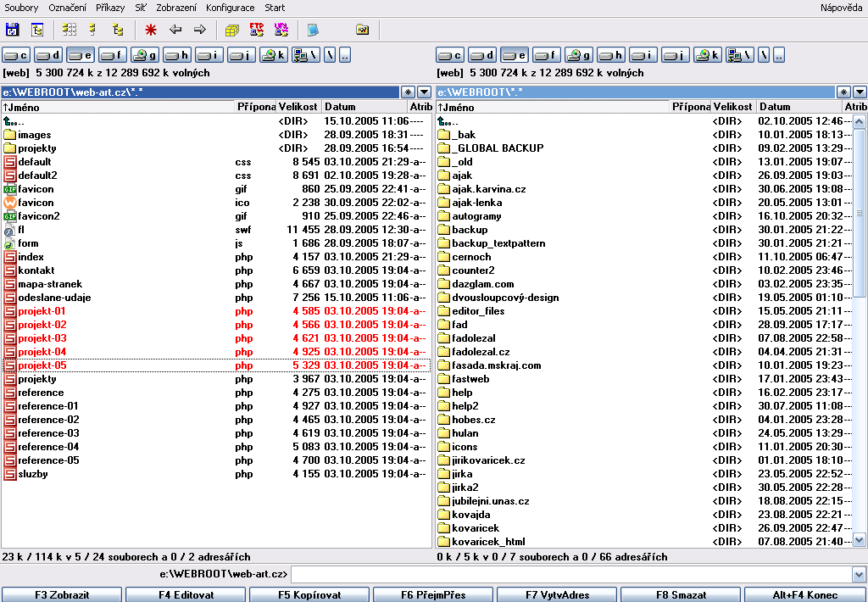Open the Zobrazení menu
This screenshot has height=602, width=868.
[176, 8]
